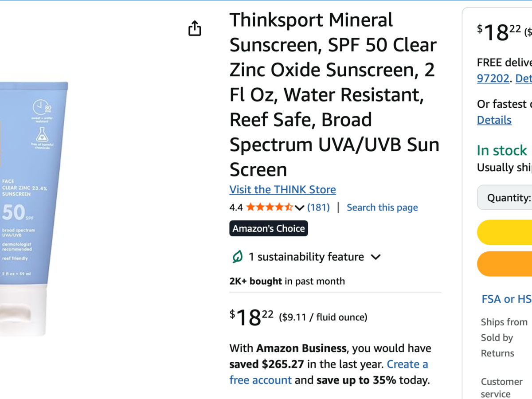The height and width of the screenshot is (399, 532).
Task: Click the Amazon's Choice badge
Action: coord(269,228)
